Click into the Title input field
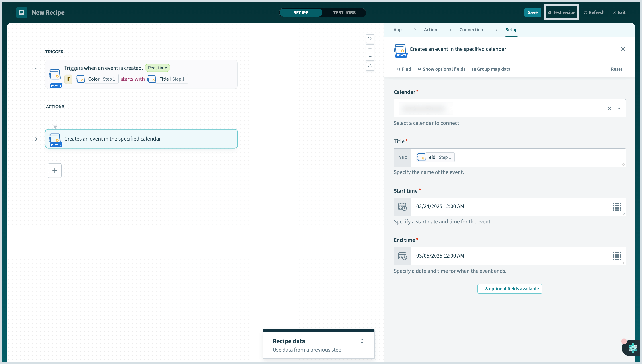 tap(538, 157)
